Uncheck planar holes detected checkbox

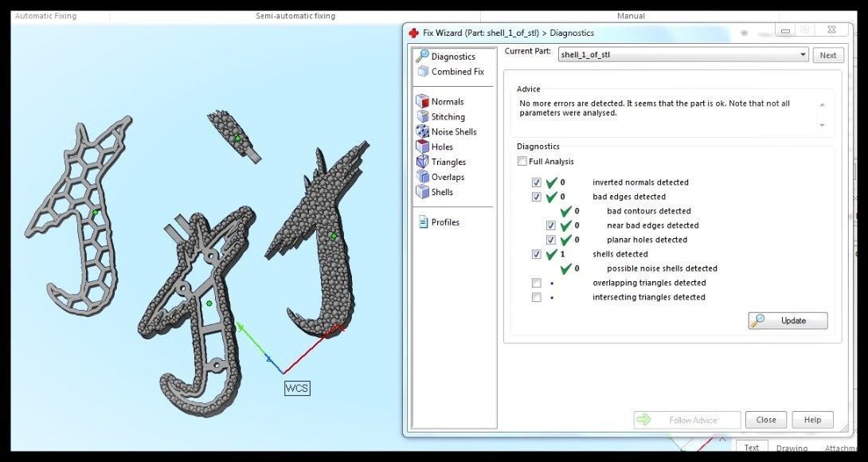[x=550, y=240]
